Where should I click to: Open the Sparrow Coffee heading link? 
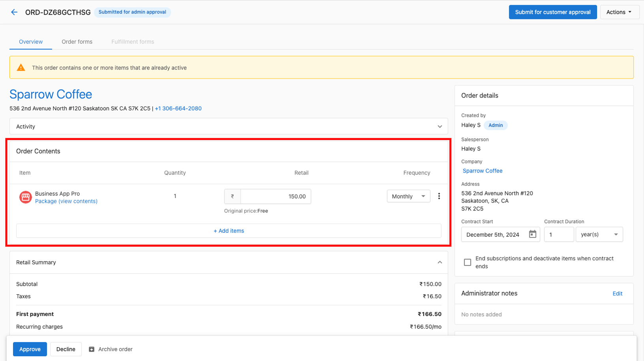(x=51, y=94)
